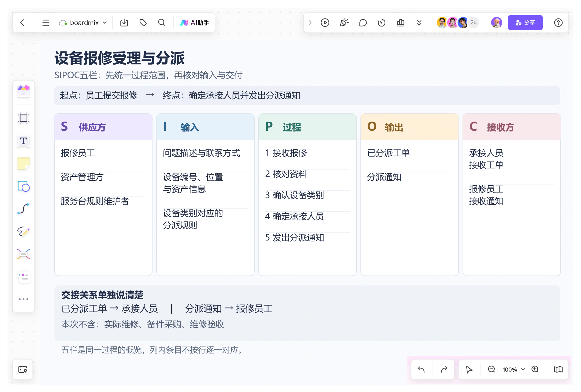
Task: Select the mind map tool
Action: coord(24,254)
